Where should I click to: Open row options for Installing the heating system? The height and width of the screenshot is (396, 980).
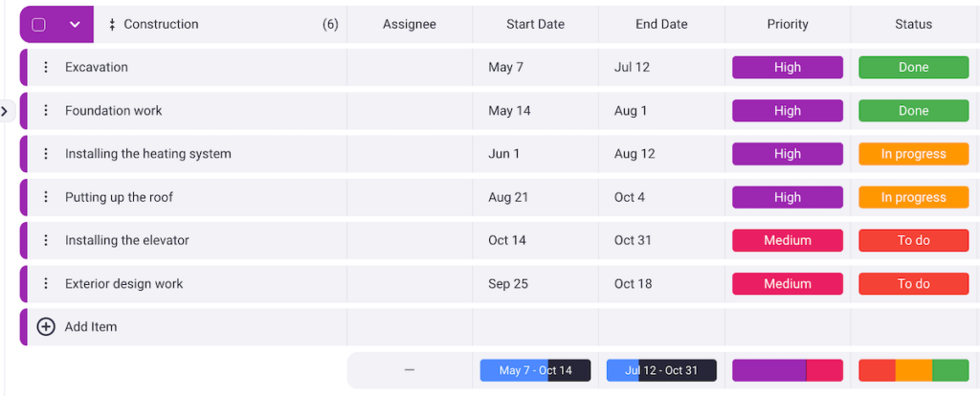(45, 154)
